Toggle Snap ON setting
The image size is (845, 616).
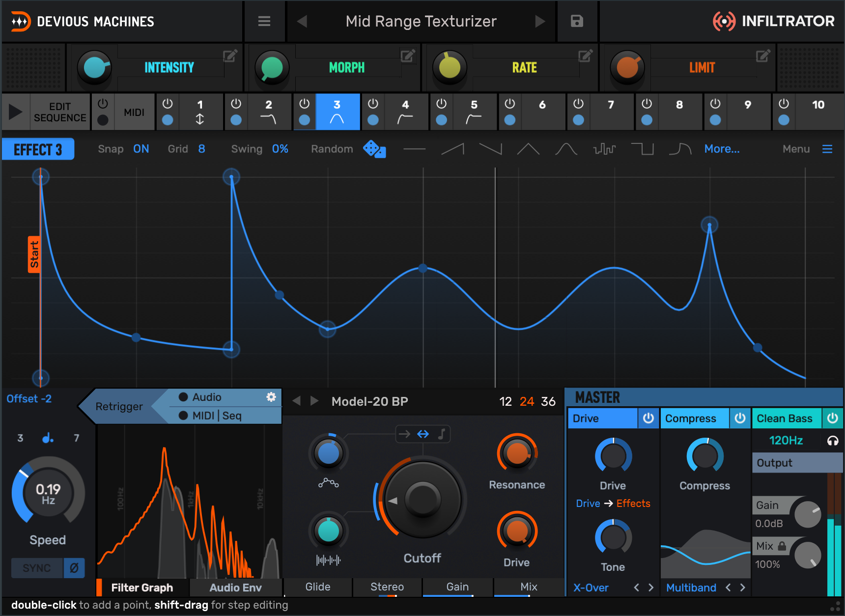(x=141, y=149)
